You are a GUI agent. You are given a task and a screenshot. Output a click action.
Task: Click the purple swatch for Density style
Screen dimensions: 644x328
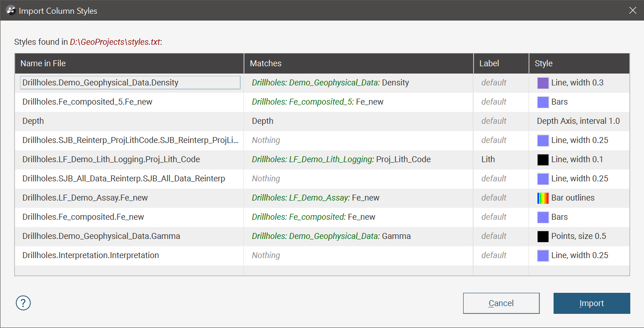point(543,83)
